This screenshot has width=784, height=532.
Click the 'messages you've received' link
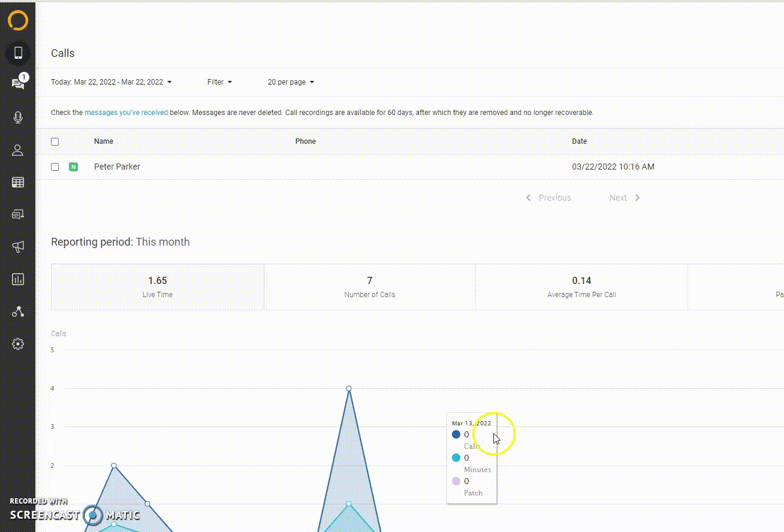pyautogui.click(x=126, y=113)
